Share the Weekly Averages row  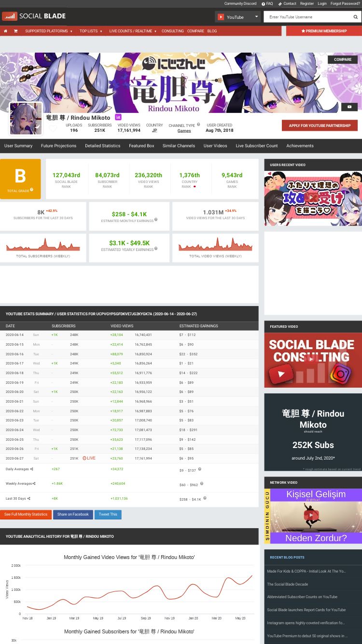pyautogui.click(x=33, y=484)
